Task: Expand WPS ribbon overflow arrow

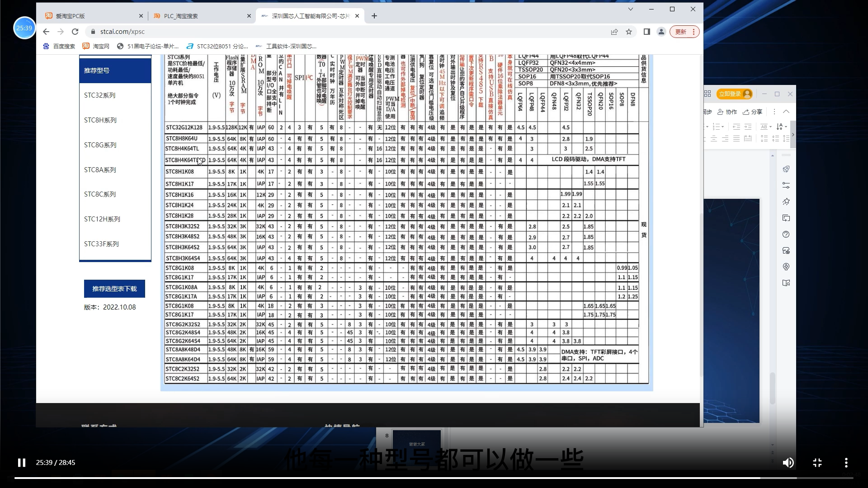Action: [x=793, y=135]
